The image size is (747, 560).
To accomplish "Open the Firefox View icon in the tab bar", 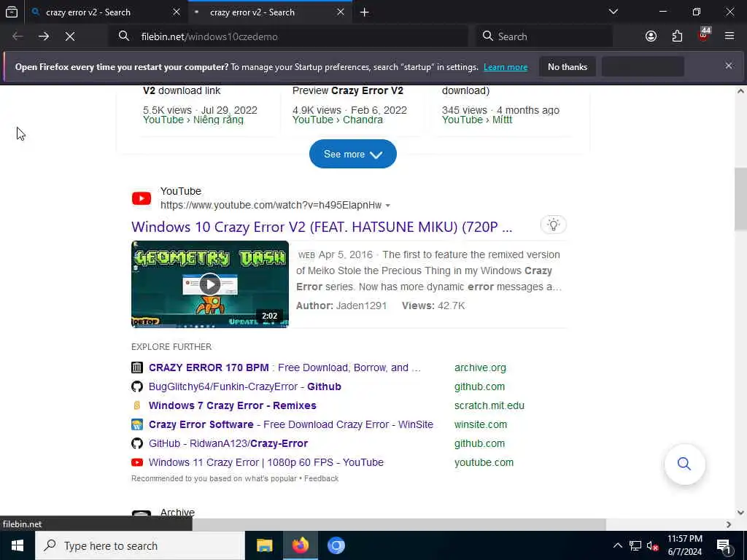I will click(12, 12).
